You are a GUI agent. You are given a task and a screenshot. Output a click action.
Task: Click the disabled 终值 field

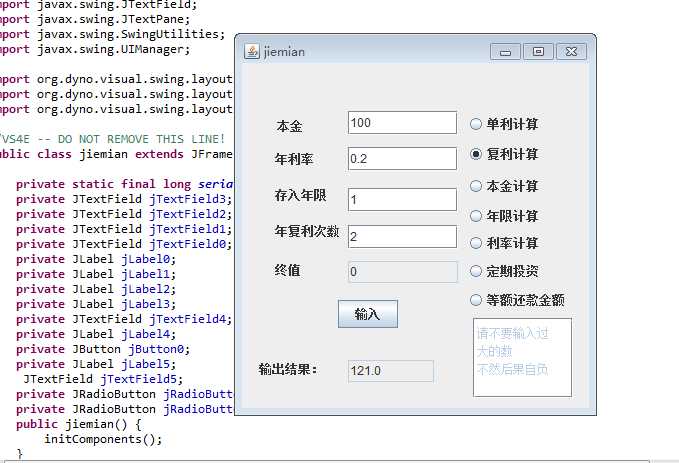402,272
